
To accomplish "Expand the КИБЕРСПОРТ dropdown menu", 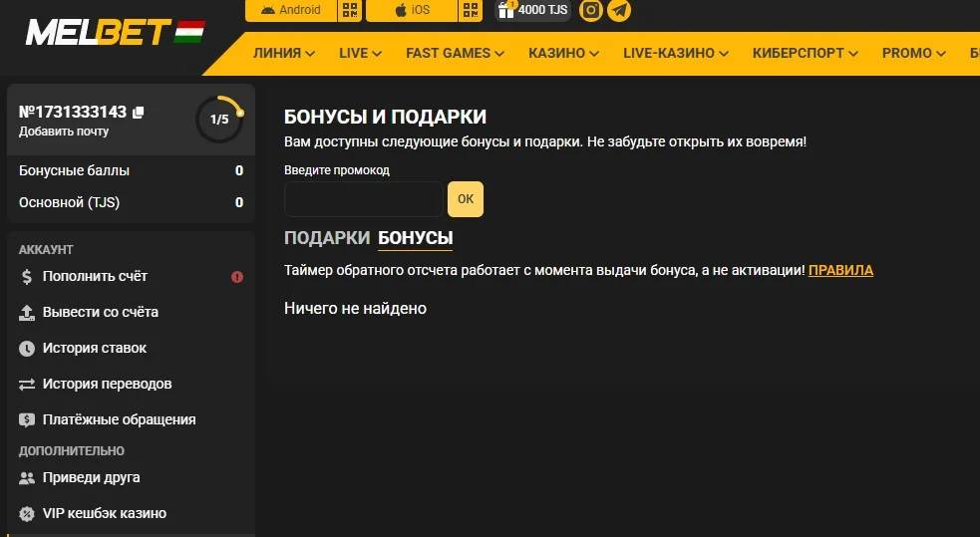I will coord(805,53).
